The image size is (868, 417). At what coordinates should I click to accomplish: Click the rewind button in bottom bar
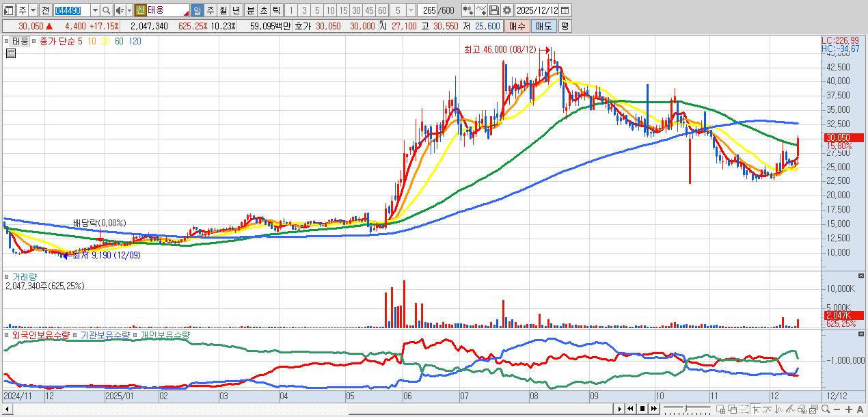point(631,409)
